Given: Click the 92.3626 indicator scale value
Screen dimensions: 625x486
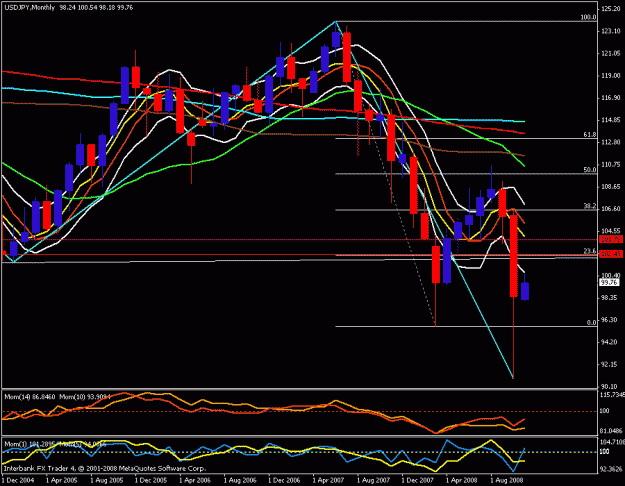Looking at the screenshot, I should coord(611,469).
